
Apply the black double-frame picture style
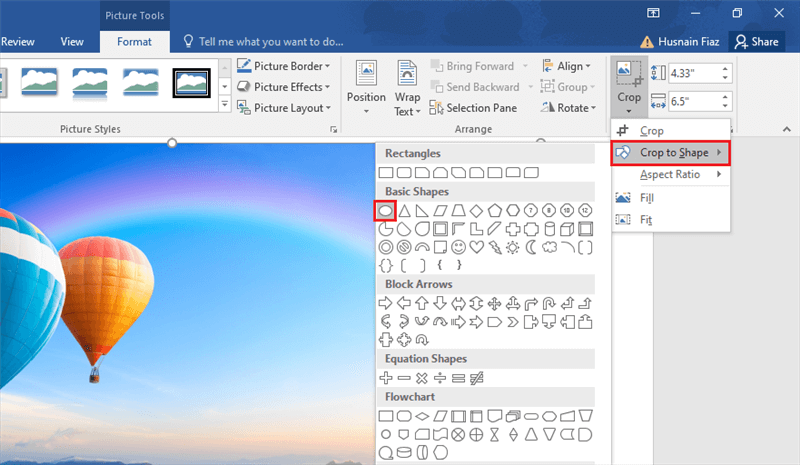pyautogui.click(x=191, y=83)
